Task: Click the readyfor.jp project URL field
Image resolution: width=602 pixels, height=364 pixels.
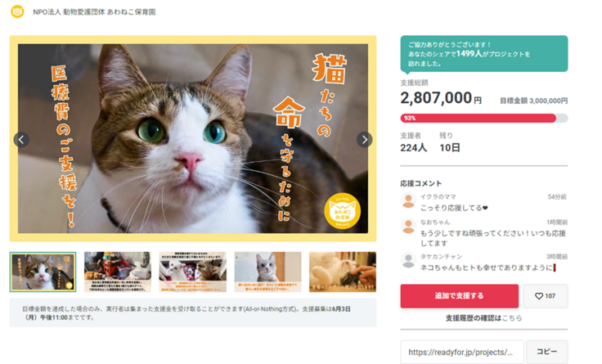Action: pos(462,352)
